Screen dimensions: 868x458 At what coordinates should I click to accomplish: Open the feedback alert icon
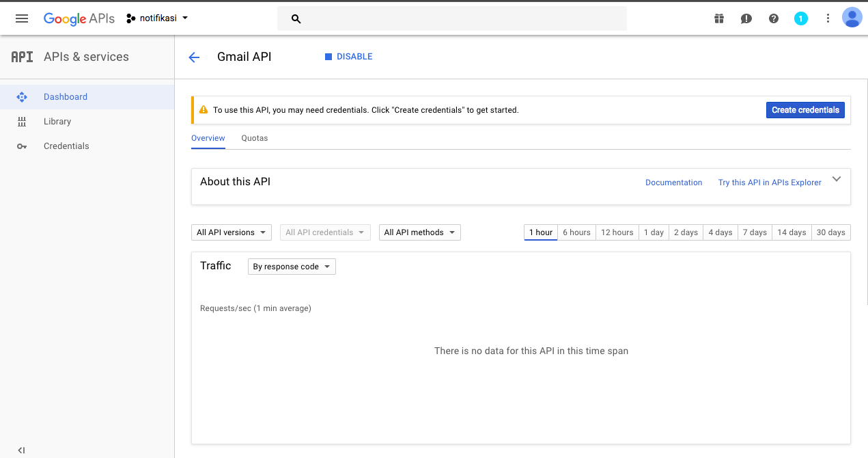pyautogui.click(x=746, y=18)
